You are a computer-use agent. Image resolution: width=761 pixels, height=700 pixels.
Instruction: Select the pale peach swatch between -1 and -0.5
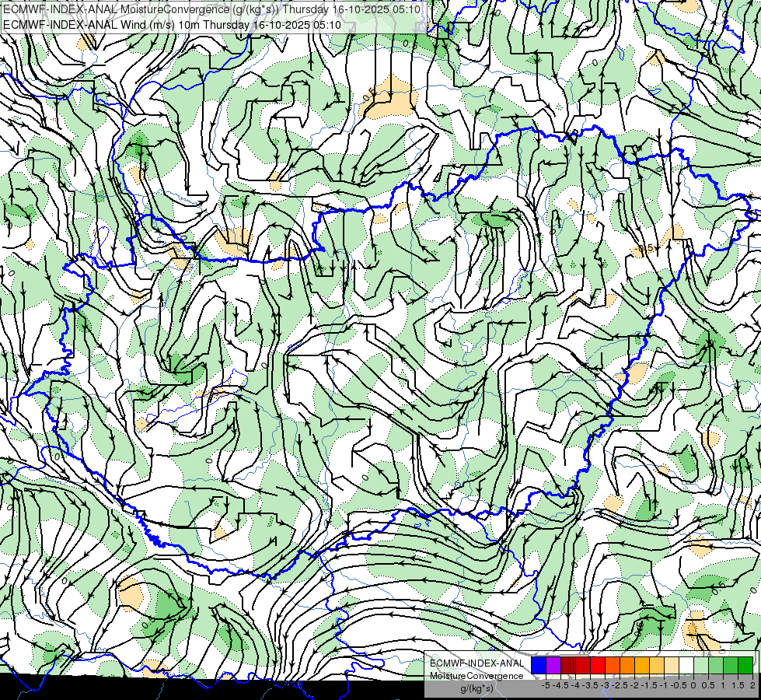[672, 666]
